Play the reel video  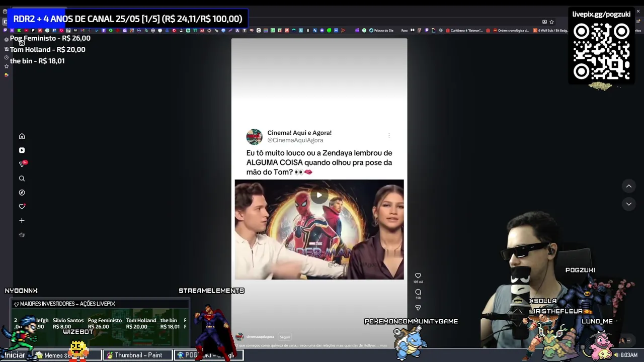(x=319, y=195)
